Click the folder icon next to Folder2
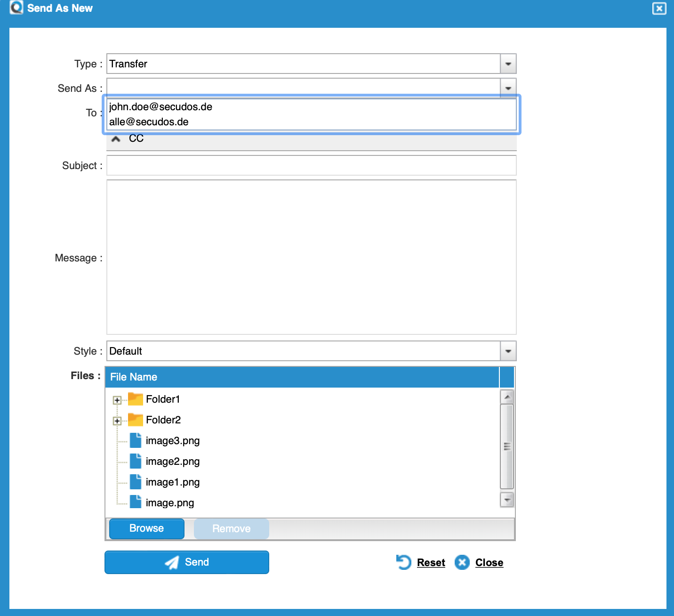This screenshot has width=674, height=616. click(135, 420)
